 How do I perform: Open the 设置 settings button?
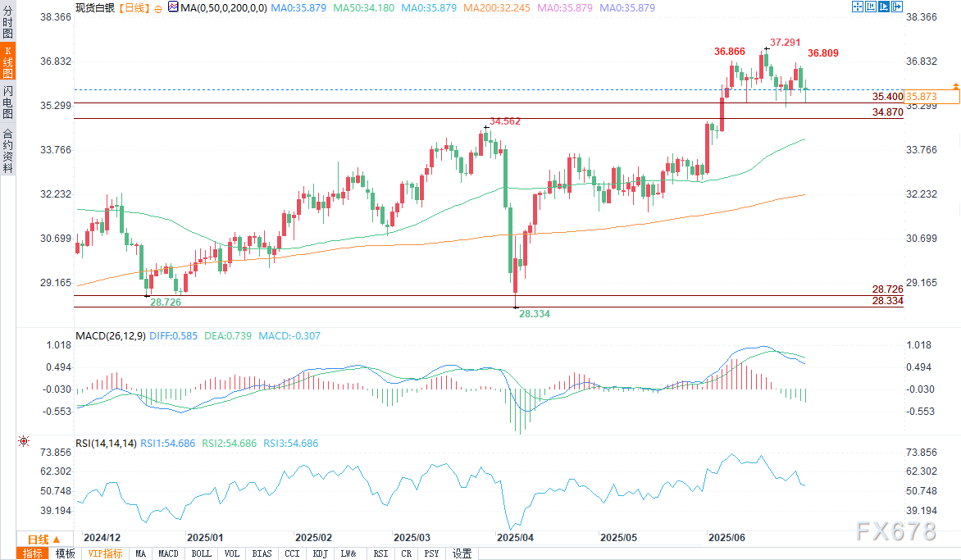pyautogui.click(x=462, y=553)
